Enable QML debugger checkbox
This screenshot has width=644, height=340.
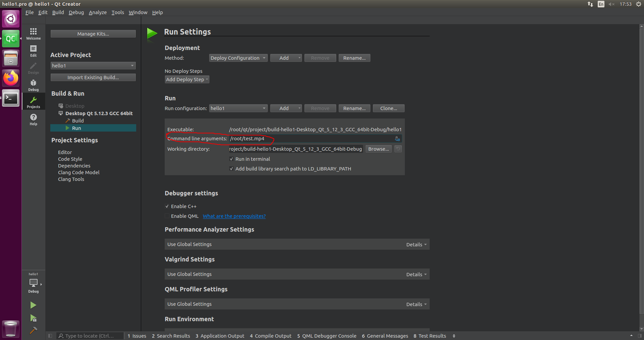[x=167, y=216]
